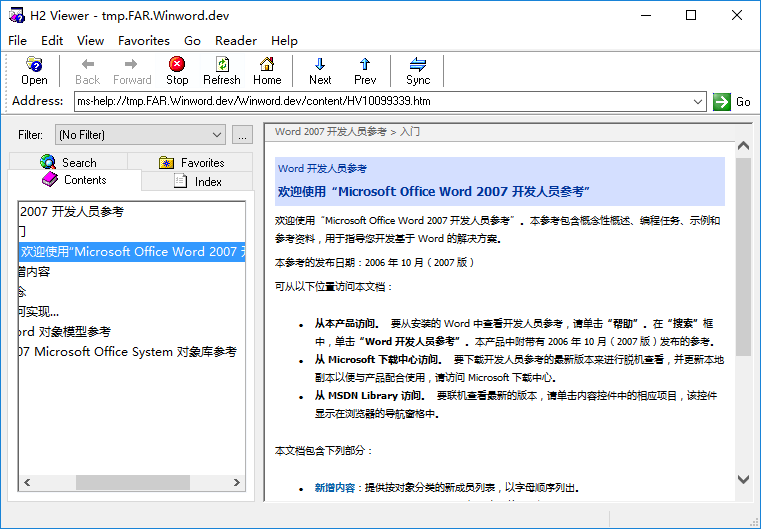
Task: Click the page scroll up arrow
Action: click(743, 145)
